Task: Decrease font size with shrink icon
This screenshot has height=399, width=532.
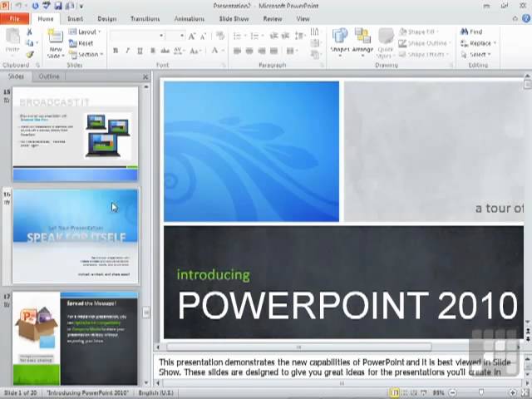Action: pyautogui.click(x=203, y=36)
